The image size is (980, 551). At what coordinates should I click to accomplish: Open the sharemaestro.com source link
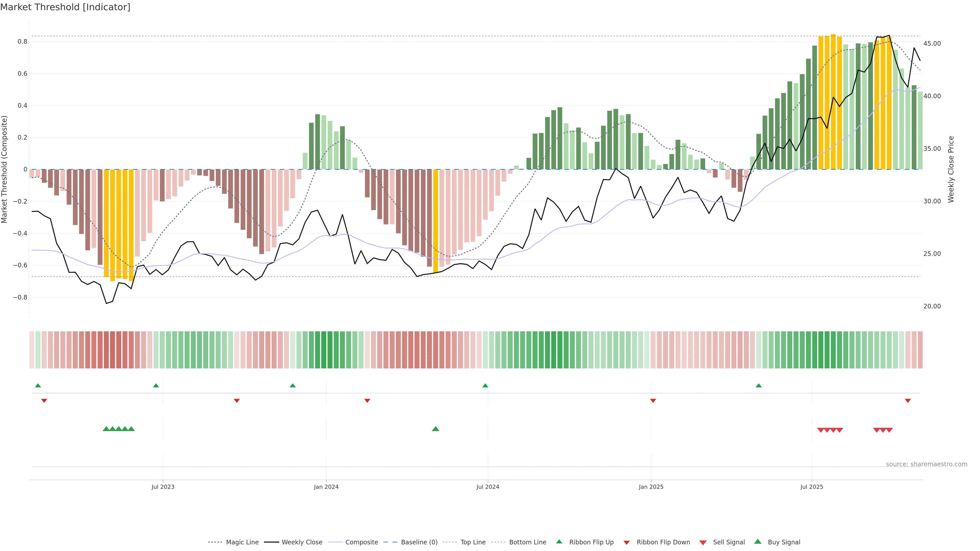[x=926, y=464]
